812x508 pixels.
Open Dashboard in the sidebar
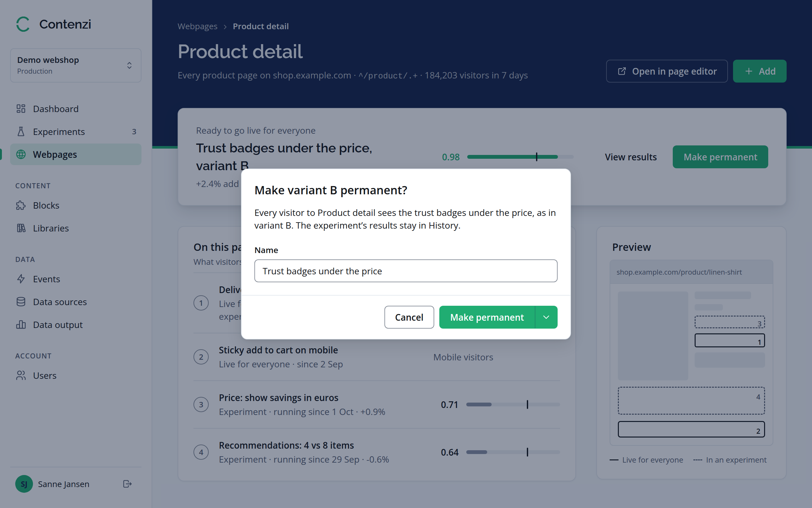pyautogui.click(x=76, y=109)
